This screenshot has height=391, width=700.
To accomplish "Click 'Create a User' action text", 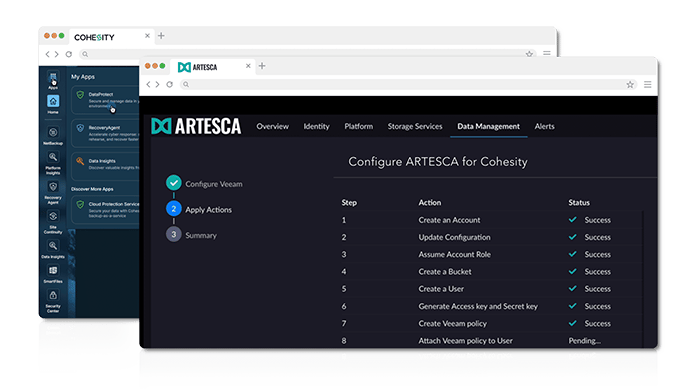I will pyautogui.click(x=441, y=289).
